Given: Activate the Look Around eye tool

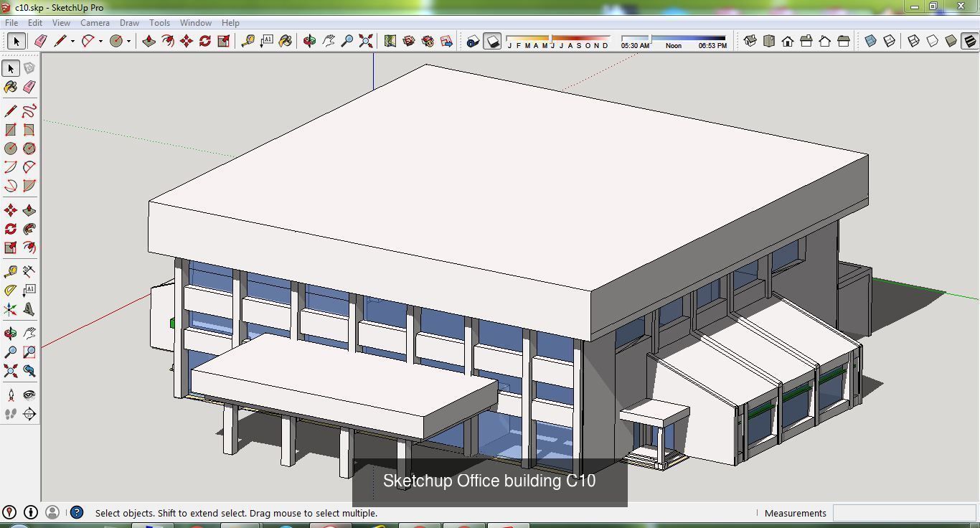Looking at the screenshot, I should pyautogui.click(x=29, y=395).
